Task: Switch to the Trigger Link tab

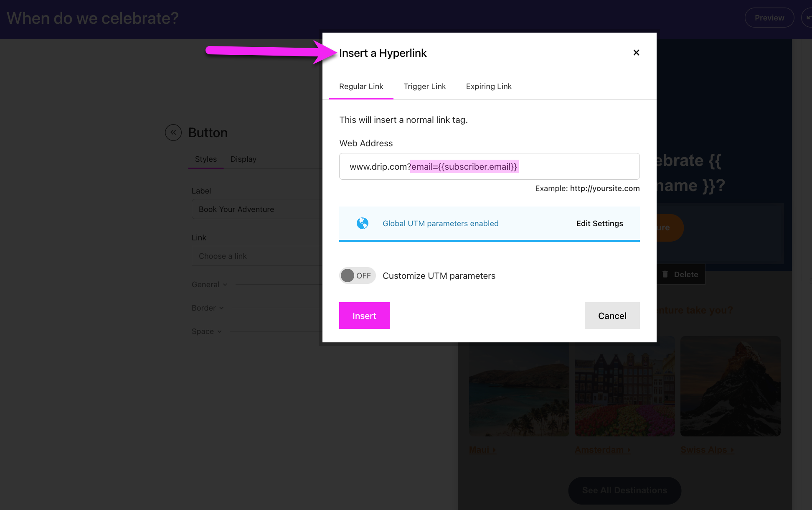Action: pos(424,86)
